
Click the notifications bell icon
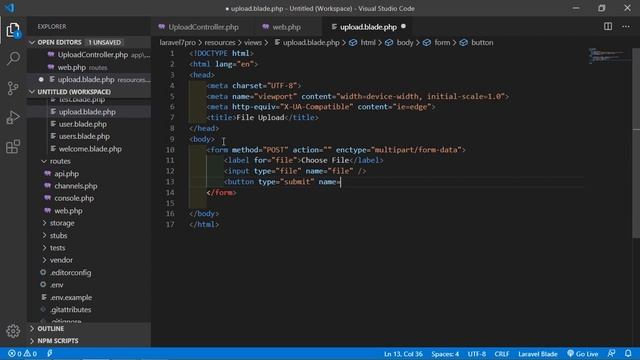point(628,353)
